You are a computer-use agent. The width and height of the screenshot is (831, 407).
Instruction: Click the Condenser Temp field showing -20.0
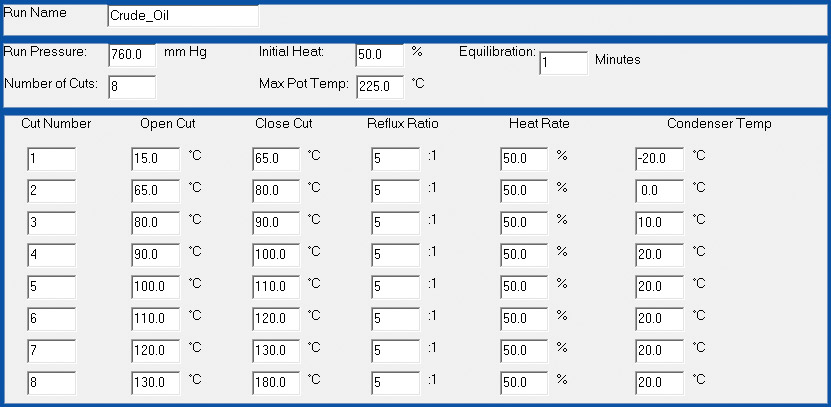659,159
